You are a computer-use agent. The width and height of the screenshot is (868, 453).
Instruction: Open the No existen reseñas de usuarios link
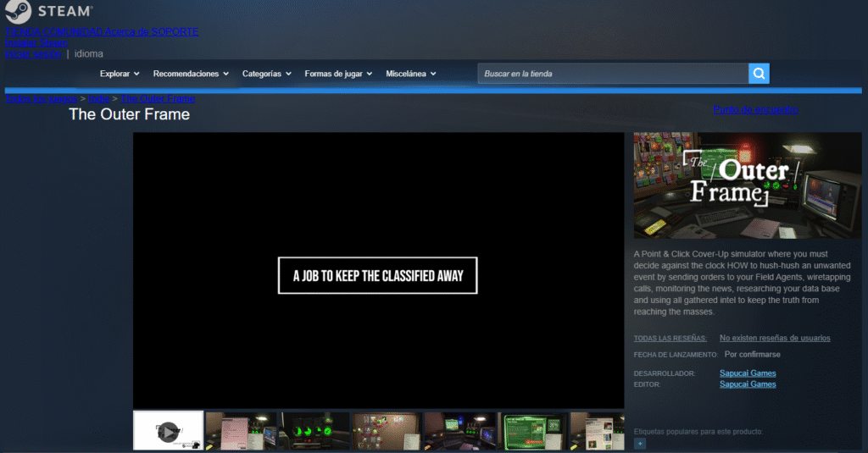click(775, 338)
